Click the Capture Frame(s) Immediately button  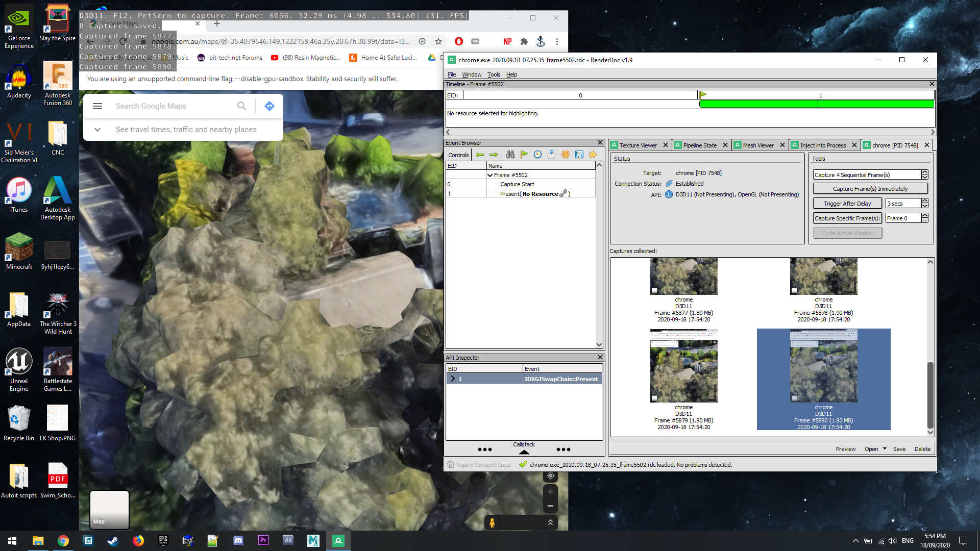coord(870,189)
